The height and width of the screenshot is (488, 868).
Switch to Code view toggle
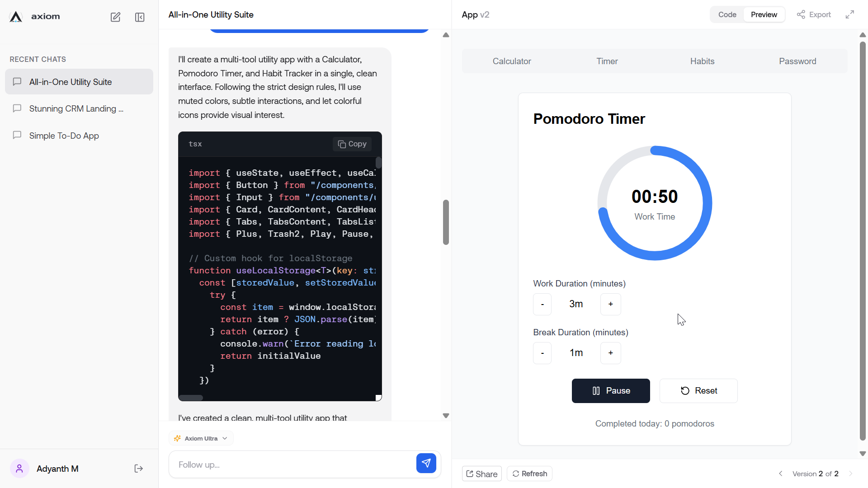point(727,14)
